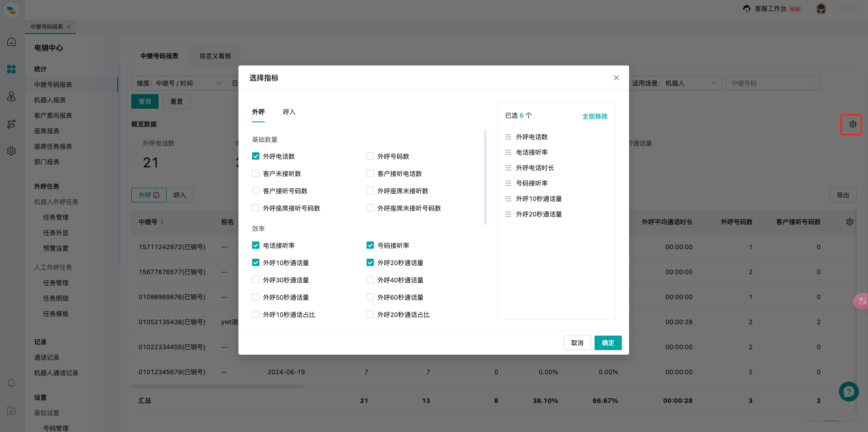Click the app logo at top left
868x432 pixels.
pyautogui.click(x=12, y=10)
